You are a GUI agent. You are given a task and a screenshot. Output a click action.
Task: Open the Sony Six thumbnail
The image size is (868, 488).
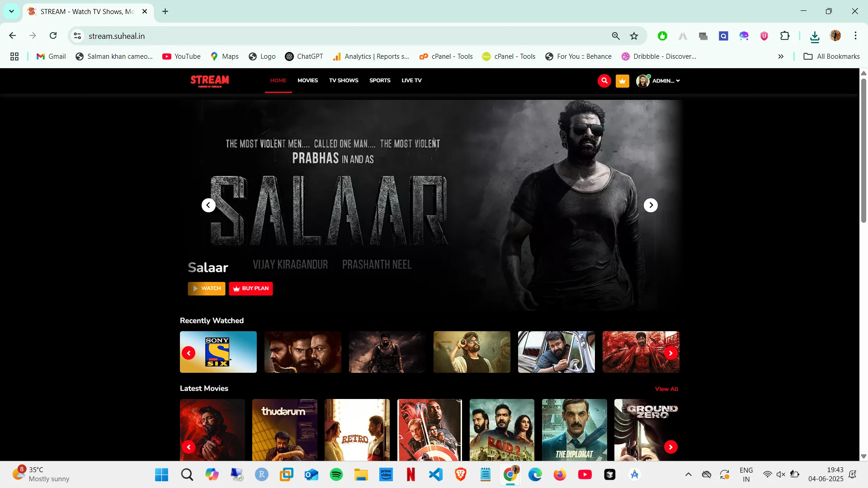click(218, 352)
